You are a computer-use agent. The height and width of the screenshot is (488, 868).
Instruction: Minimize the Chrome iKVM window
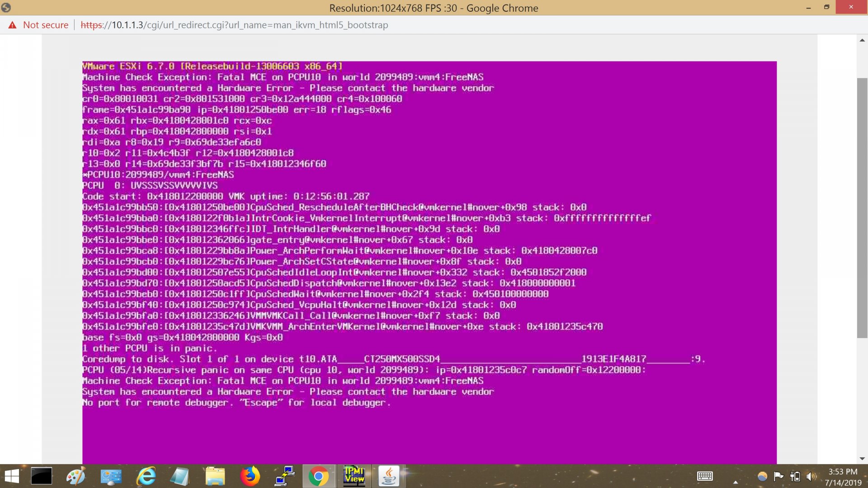pos(808,8)
